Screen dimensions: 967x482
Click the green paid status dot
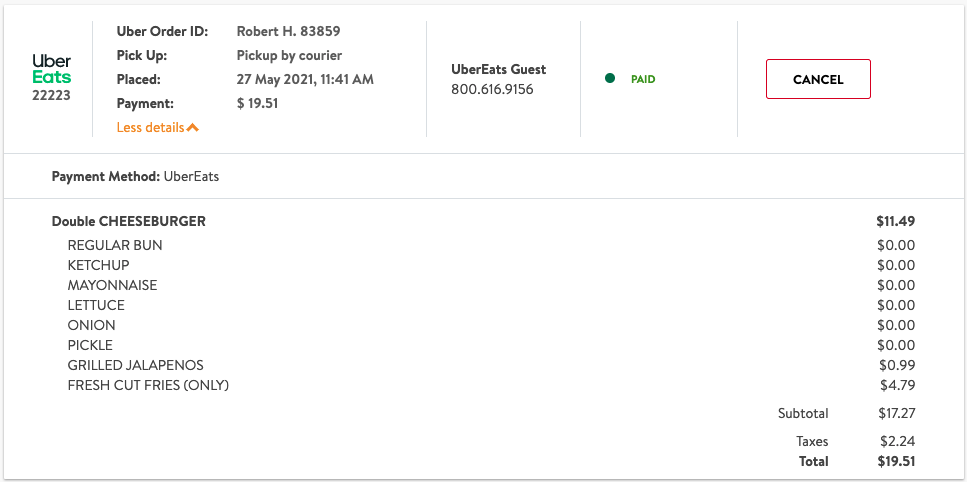610,79
